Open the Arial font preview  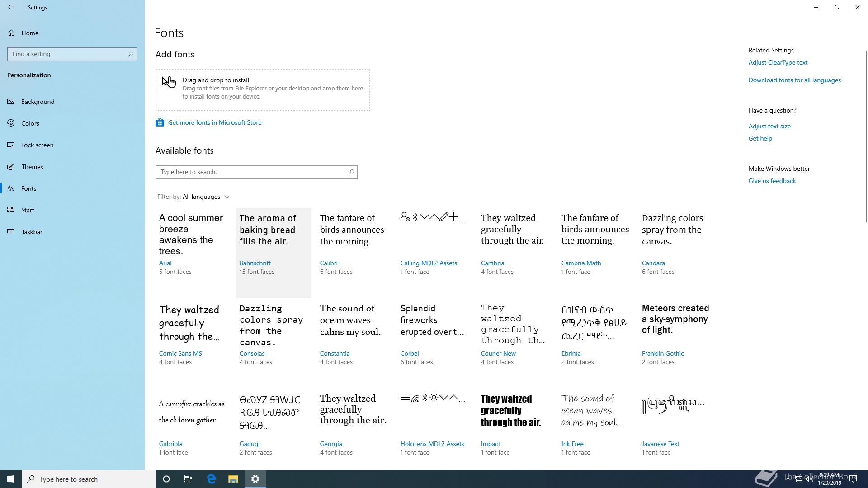[193, 253]
